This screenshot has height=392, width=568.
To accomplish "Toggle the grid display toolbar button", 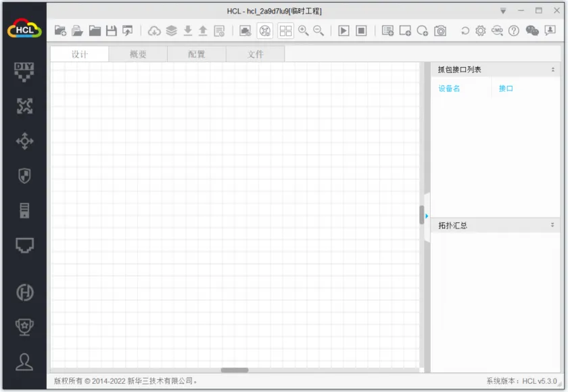I will [x=286, y=31].
